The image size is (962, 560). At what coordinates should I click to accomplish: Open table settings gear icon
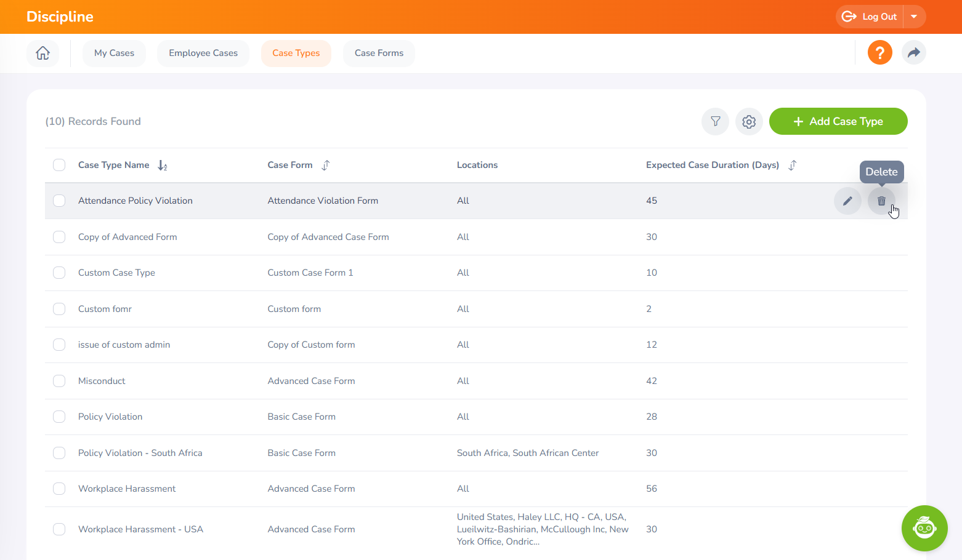click(x=749, y=121)
